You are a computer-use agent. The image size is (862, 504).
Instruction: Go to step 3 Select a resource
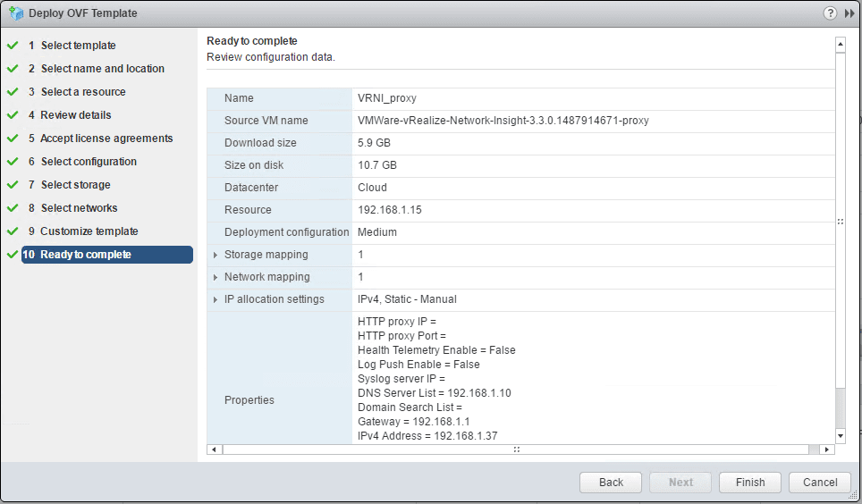[x=83, y=92]
